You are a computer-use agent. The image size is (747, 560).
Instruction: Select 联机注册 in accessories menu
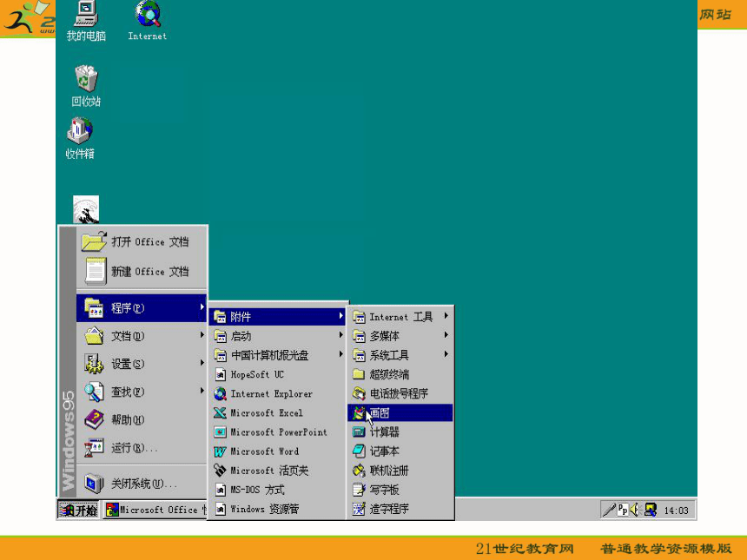(x=400, y=471)
